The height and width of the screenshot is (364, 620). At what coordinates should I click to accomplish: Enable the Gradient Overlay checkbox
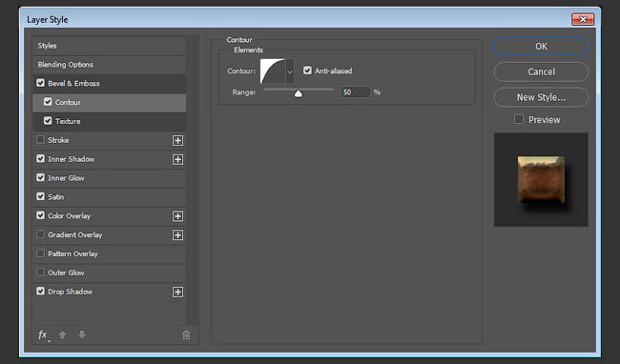[40, 234]
